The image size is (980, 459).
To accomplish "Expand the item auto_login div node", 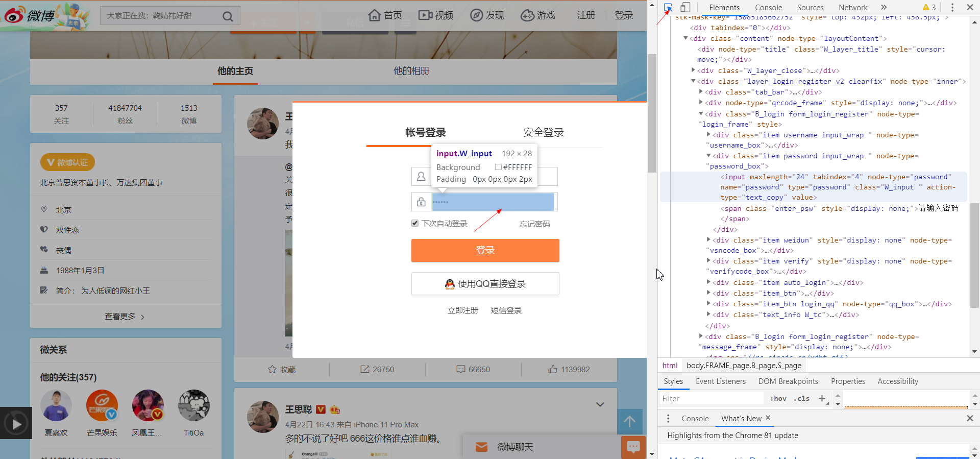I will tap(708, 282).
